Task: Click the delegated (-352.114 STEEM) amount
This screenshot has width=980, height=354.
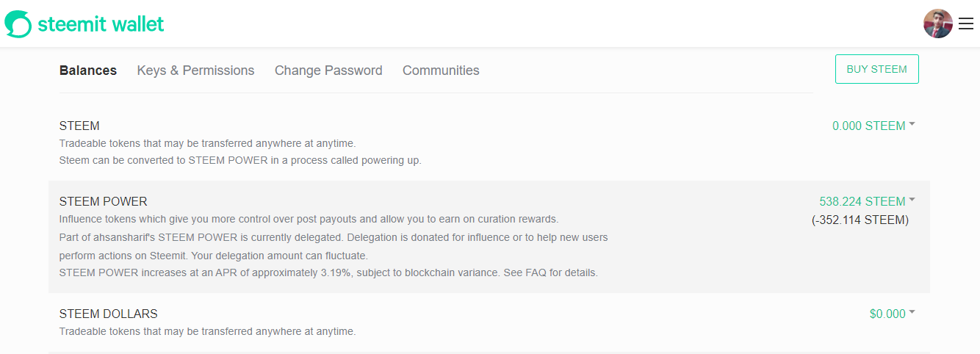Action: (860, 220)
